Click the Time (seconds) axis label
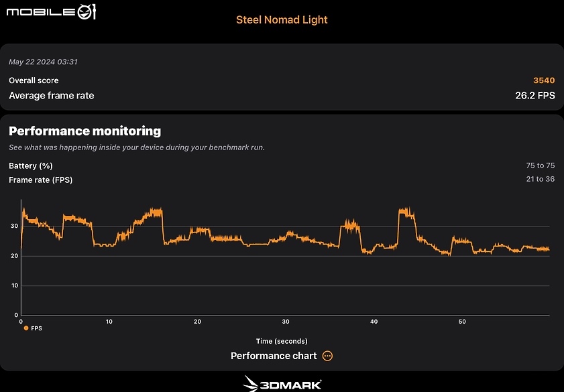The width and height of the screenshot is (564, 392). point(282,341)
